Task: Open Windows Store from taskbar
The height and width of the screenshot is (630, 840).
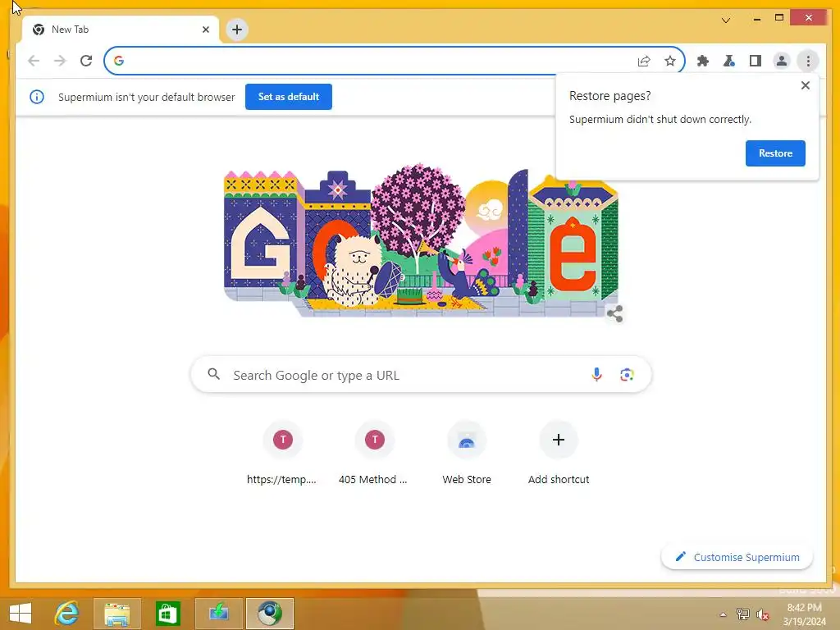Action: tap(167, 614)
